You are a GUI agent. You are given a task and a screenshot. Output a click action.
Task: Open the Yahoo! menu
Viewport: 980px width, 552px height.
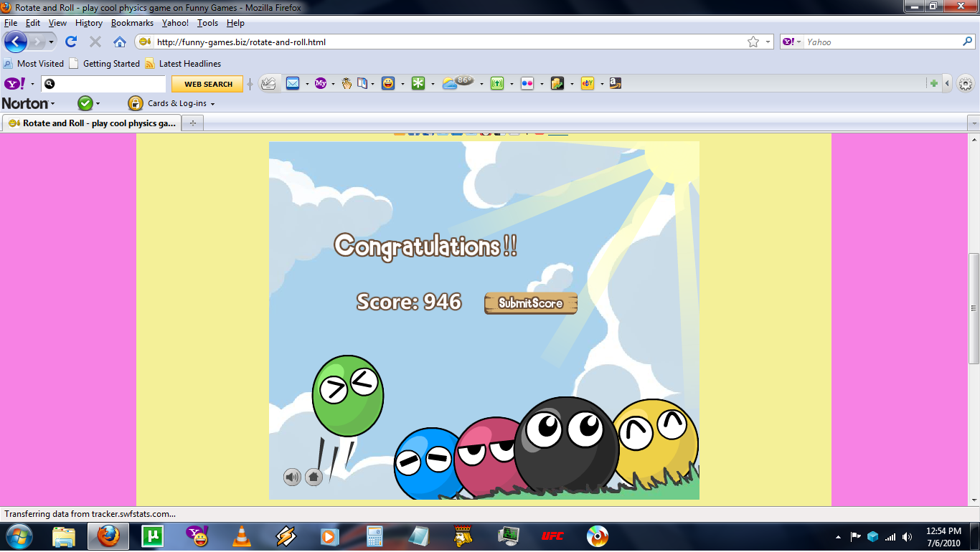[175, 23]
